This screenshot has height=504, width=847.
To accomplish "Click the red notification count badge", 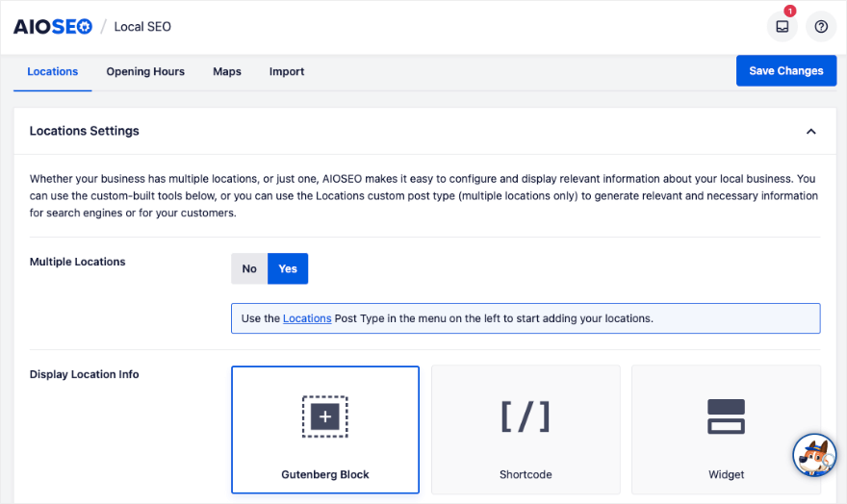I will [790, 11].
